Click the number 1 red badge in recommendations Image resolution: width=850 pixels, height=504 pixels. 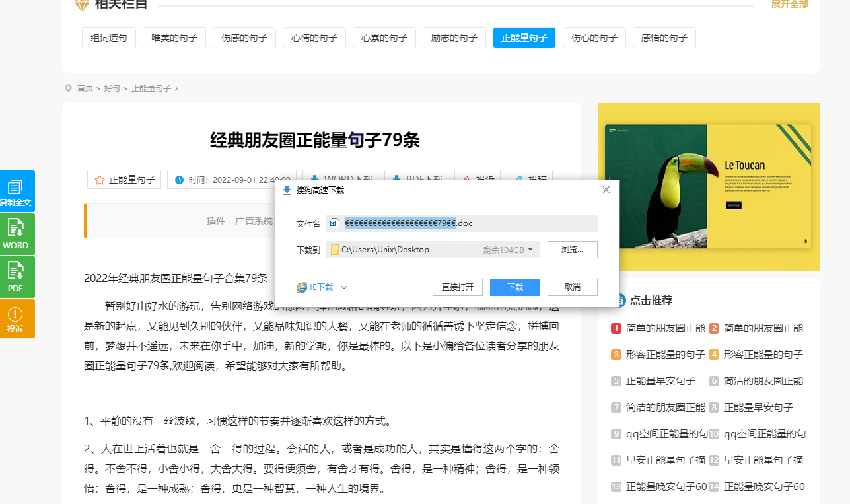[616, 328]
